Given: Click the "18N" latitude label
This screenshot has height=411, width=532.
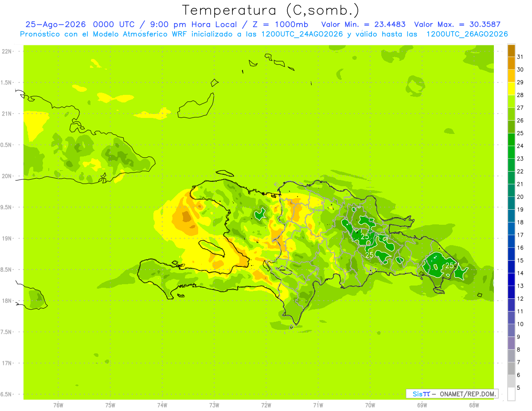Looking at the screenshot, I should pos(8,301).
